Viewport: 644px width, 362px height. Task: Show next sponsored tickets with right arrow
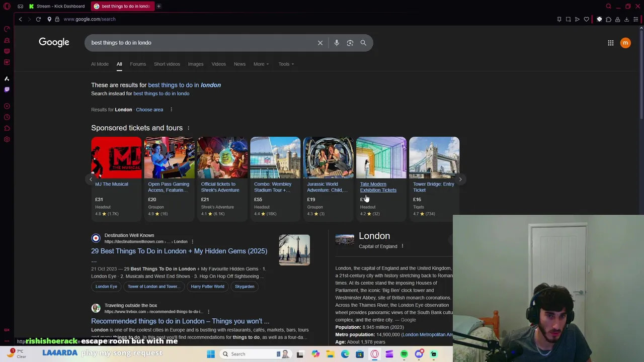[460, 179]
